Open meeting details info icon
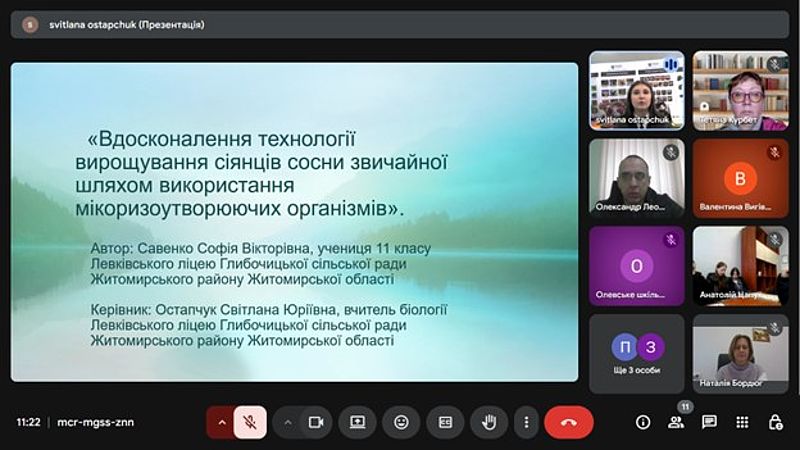 click(643, 422)
